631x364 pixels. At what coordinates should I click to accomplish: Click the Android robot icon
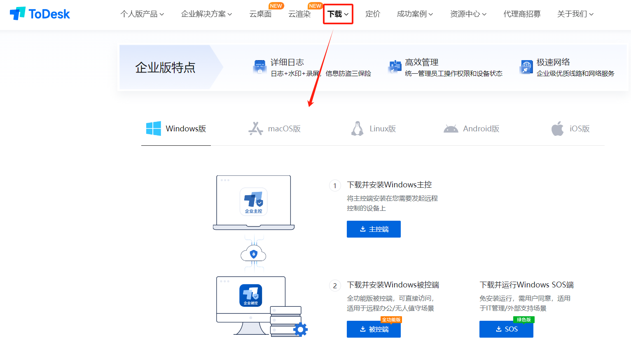coord(451,129)
